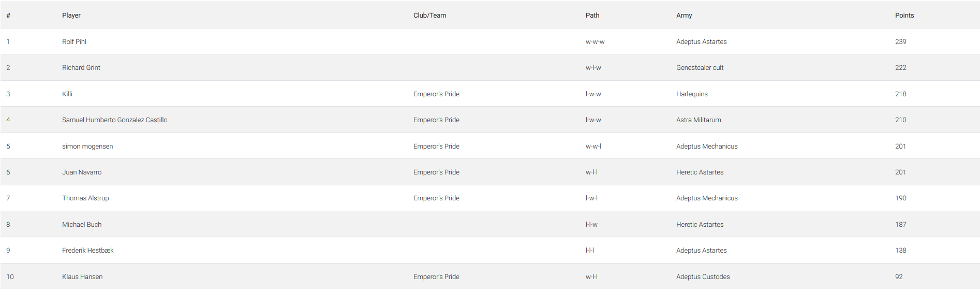Image resolution: width=980 pixels, height=292 pixels.
Task: Click Michael Buch in the list
Action: point(82,225)
